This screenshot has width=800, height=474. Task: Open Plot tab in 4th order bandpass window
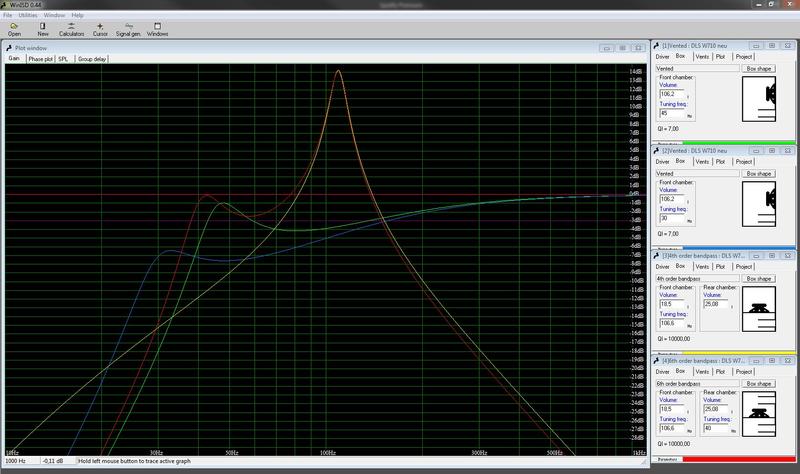tap(720, 267)
